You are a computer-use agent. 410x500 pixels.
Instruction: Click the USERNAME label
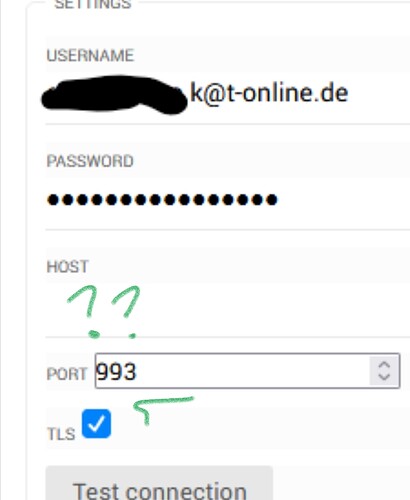90,55
